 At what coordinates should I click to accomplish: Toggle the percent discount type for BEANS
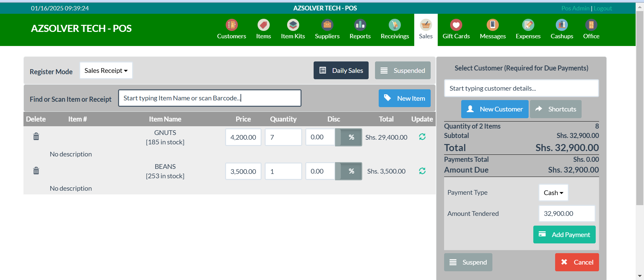pyautogui.click(x=349, y=171)
